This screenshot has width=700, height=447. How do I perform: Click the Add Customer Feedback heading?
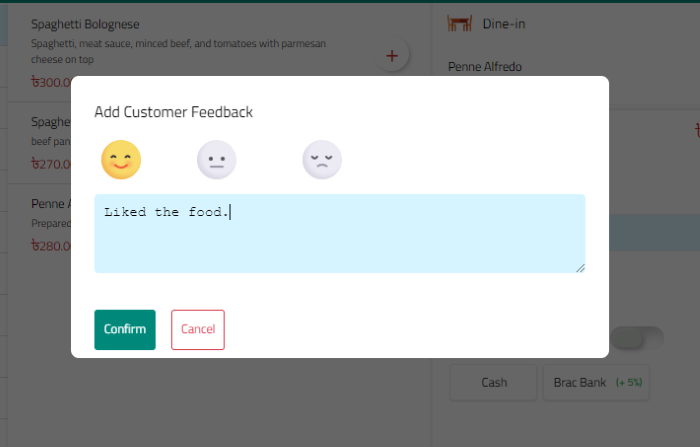pyautogui.click(x=173, y=112)
